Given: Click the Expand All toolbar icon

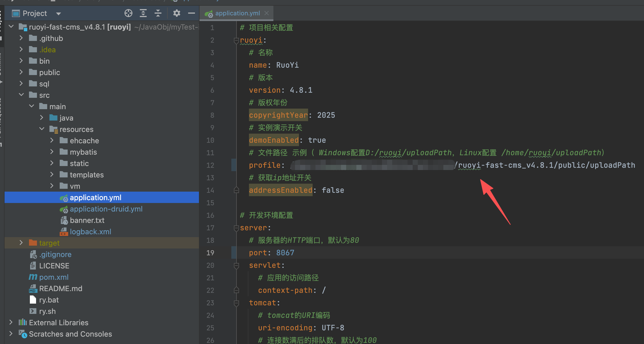Looking at the screenshot, I should [143, 13].
